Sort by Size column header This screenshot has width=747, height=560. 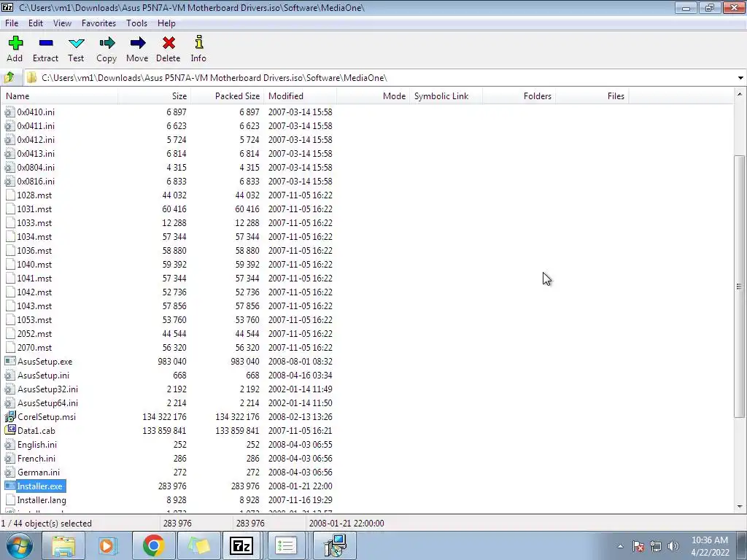click(155, 96)
